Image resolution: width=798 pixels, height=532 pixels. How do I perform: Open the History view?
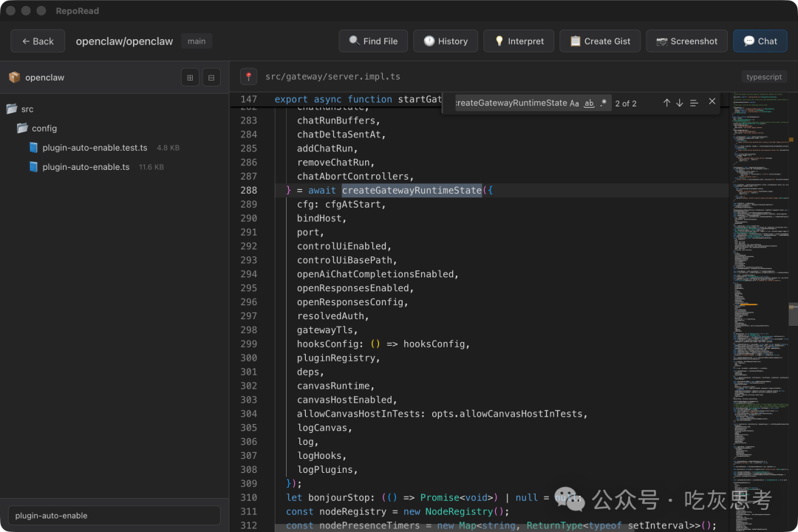(x=446, y=41)
